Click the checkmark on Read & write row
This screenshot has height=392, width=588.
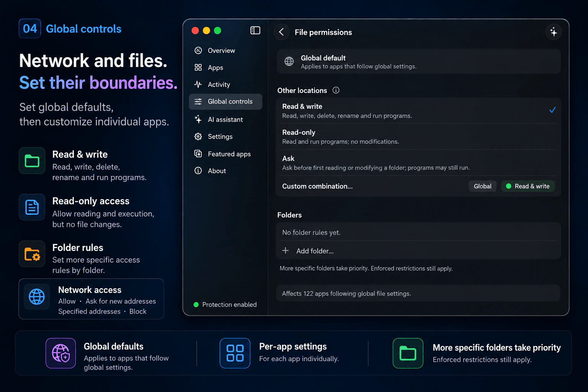pyautogui.click(x=552, y=110)
